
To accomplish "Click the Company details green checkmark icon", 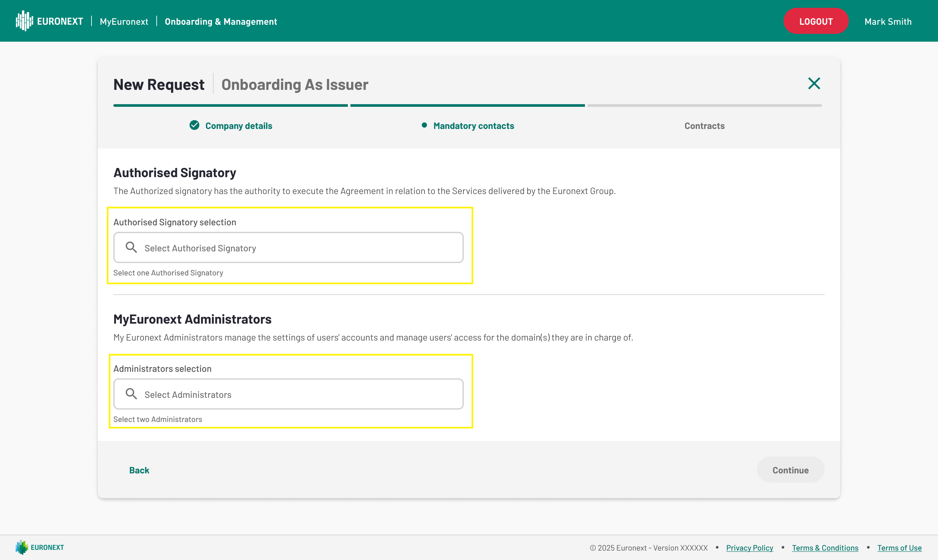I will [x=194, y=125].
